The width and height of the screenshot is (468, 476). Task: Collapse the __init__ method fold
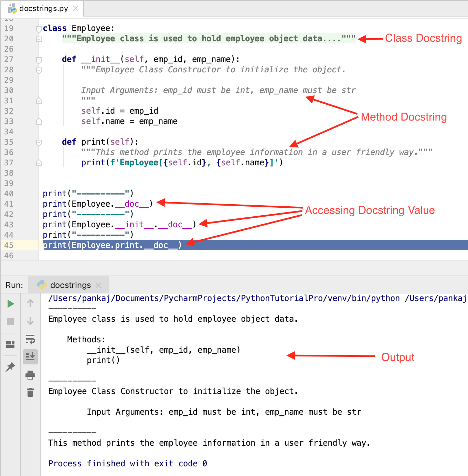pyautogui.click(x=39, y=59)
